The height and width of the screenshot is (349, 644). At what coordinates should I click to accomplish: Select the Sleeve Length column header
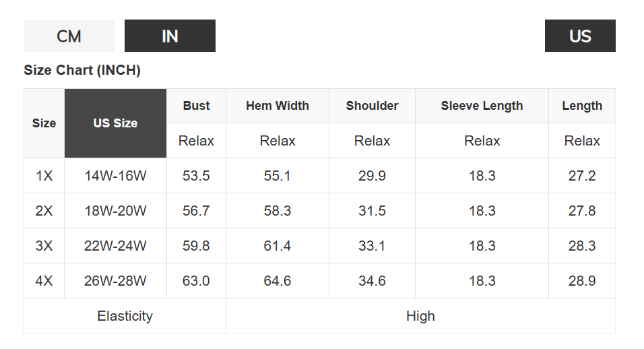[x=482, y=106]
